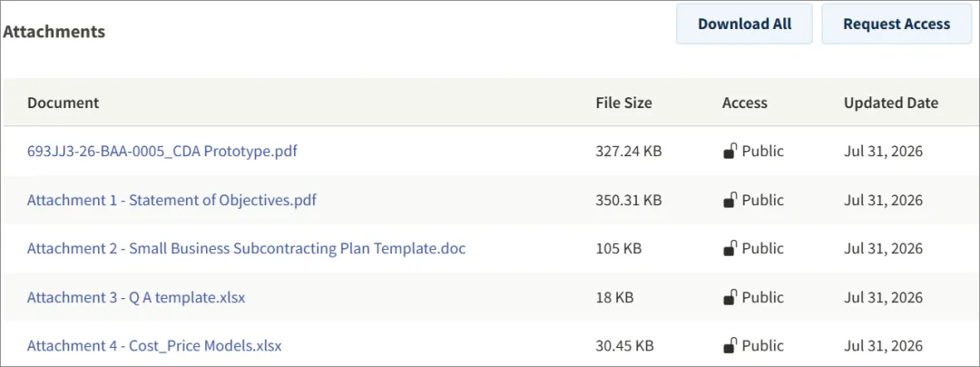Click Request Access button
This screenshot has width=980, height=367.
click(897, 24)
